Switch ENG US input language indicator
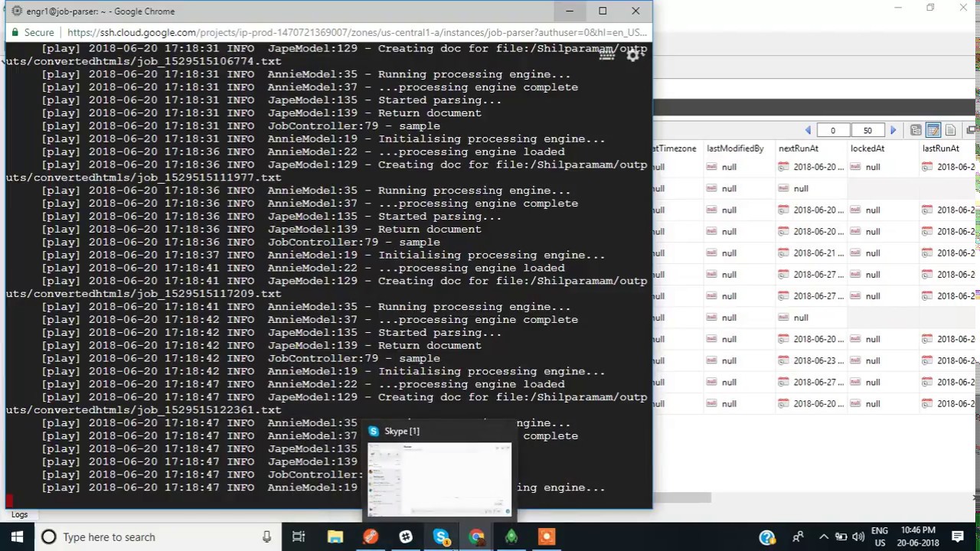Image resolution: width=980 pixels, height=551 pixels. point(880,536)
